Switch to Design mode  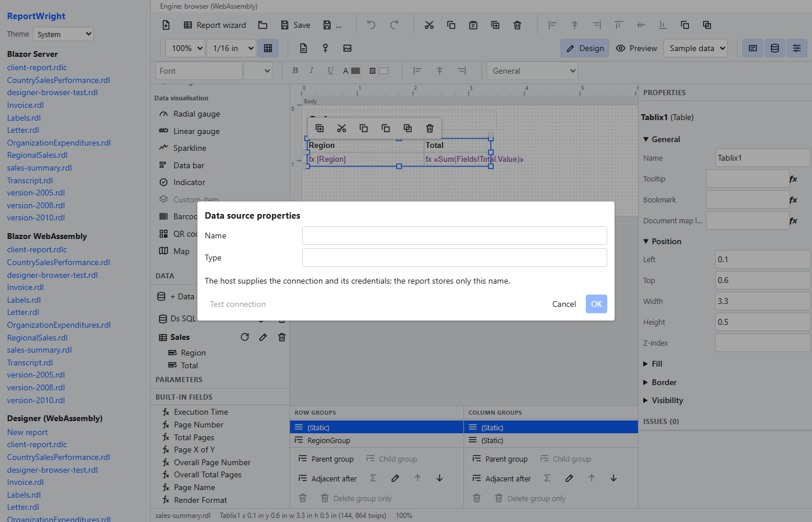pos(585,48)
